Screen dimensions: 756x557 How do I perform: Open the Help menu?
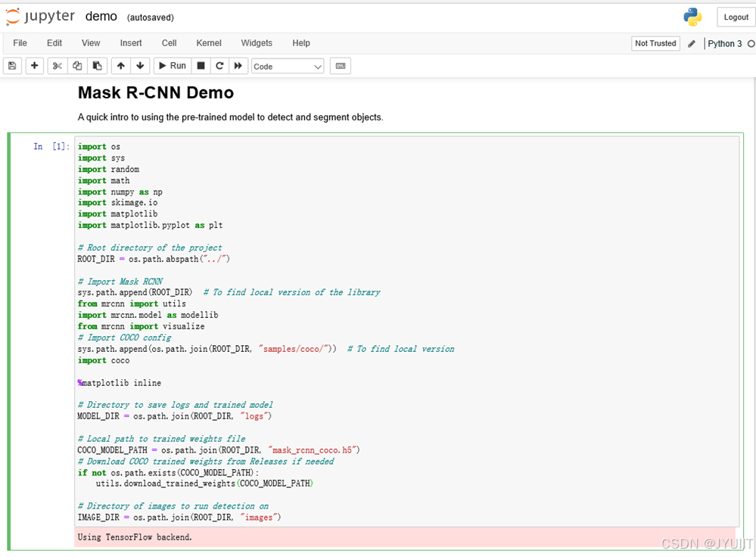(301, 43)
